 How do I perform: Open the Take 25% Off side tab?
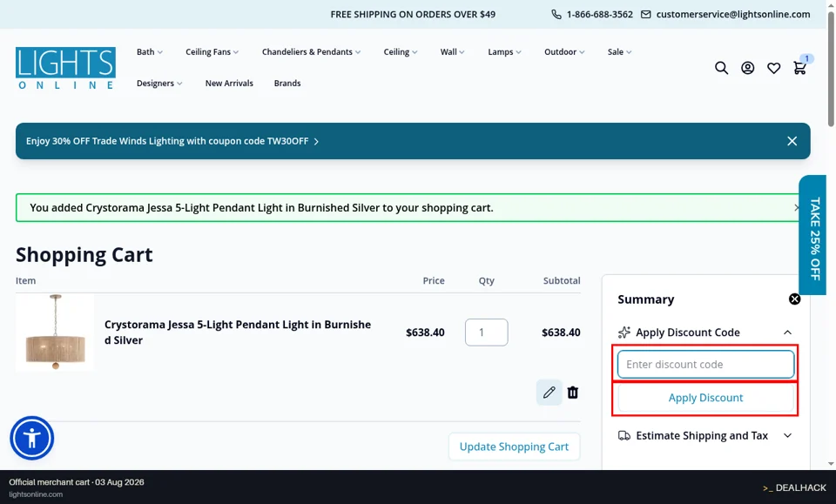(813, 235)
